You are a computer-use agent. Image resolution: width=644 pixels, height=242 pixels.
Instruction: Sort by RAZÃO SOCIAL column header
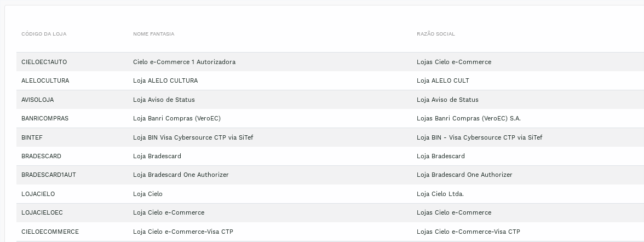click(x=436, y=34)
